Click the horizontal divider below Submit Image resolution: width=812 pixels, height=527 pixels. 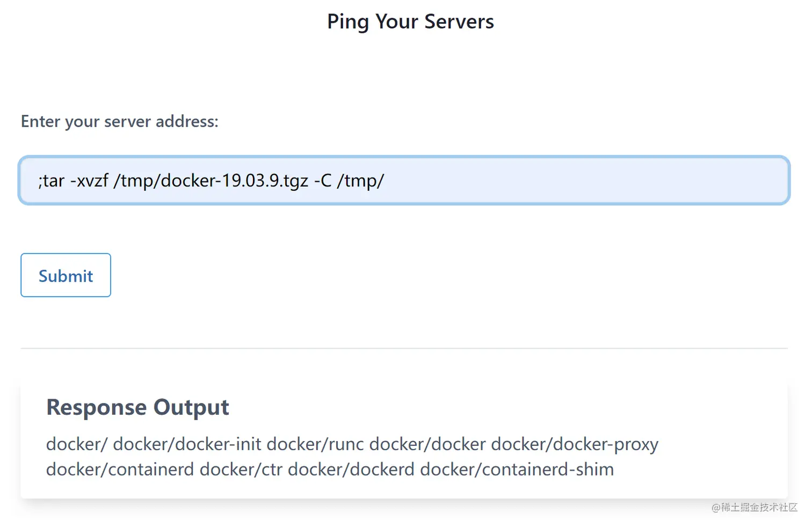point(404,348)
